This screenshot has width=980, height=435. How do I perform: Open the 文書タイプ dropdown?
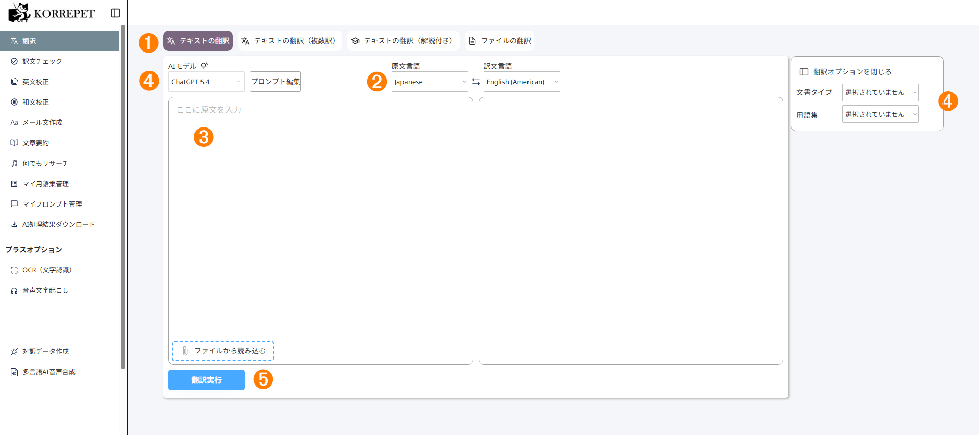pos(881,92)
